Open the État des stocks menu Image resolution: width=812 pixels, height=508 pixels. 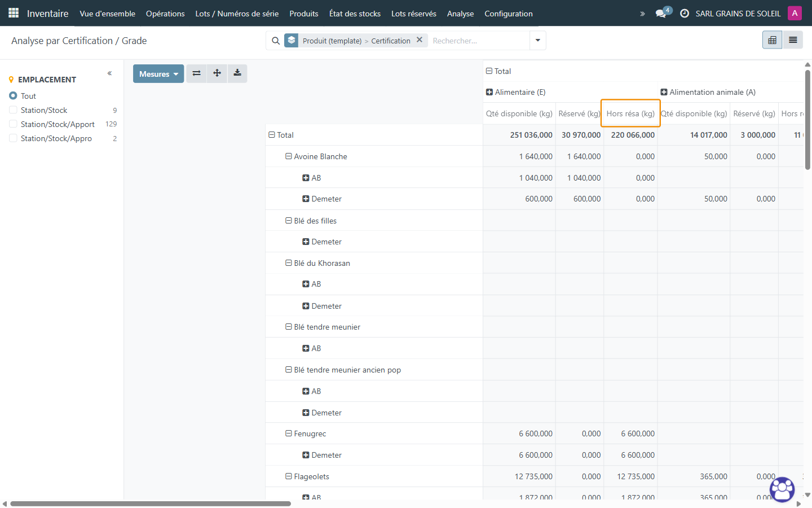(x=355, y=14)
